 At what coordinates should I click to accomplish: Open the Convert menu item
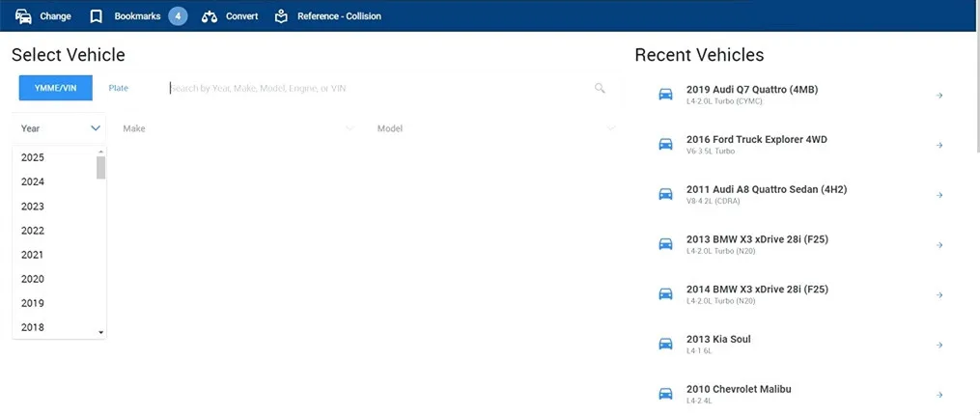point(230,16)
